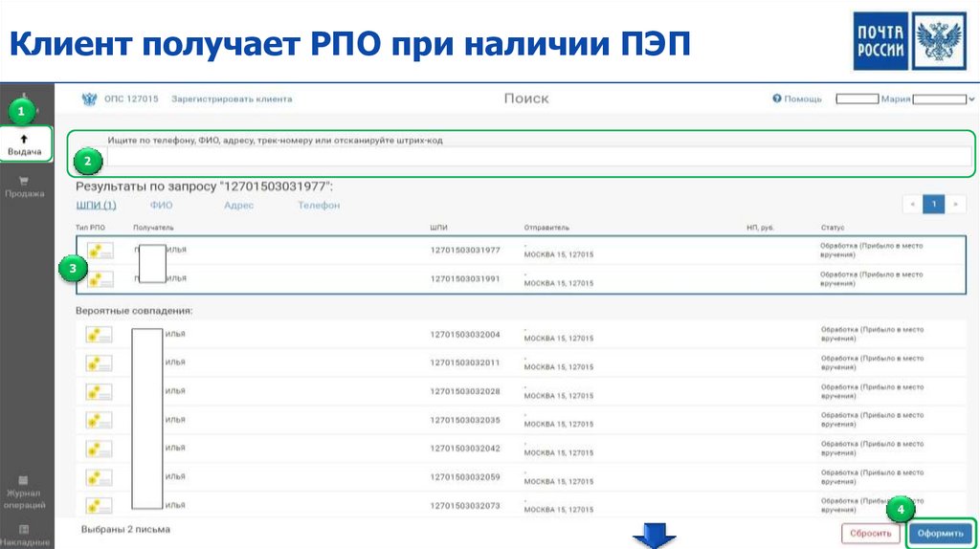Select tracking number 12701503032073

click(x=465, y=505)
